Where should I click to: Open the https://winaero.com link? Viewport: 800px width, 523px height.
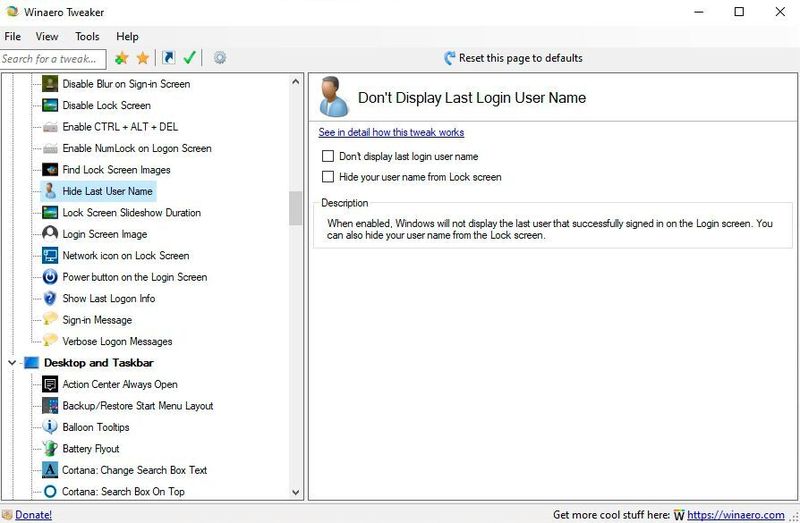pos(736,515)
